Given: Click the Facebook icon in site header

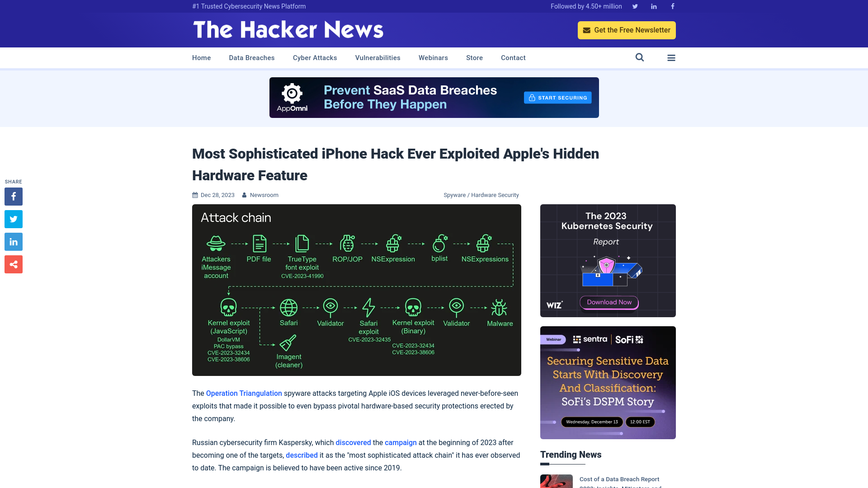Looking at the screenshot, I should pos(672,6).
